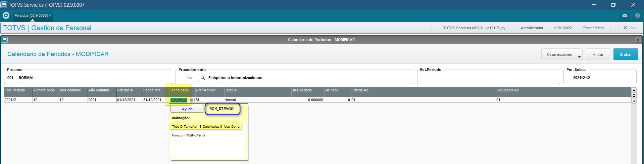Click the FIN procedimiento input field

(x=192, y=78)
